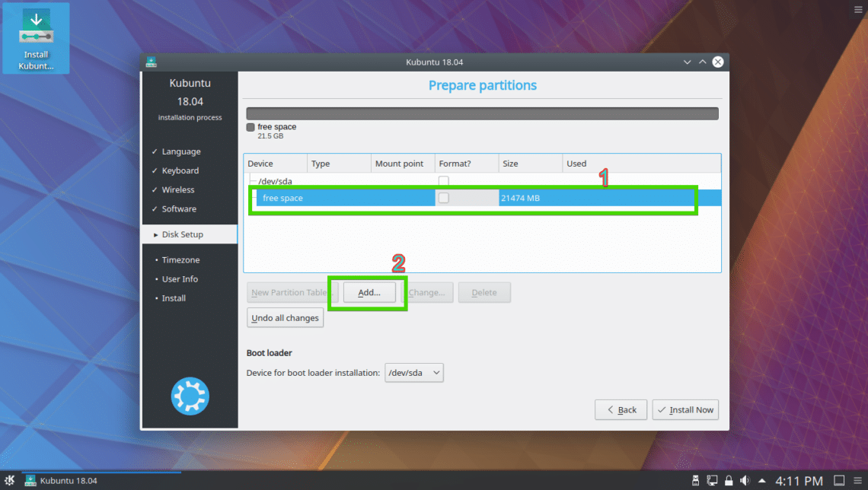Click the show desktop icon in the taskbar
868x490 pixels.
point(839,481)
